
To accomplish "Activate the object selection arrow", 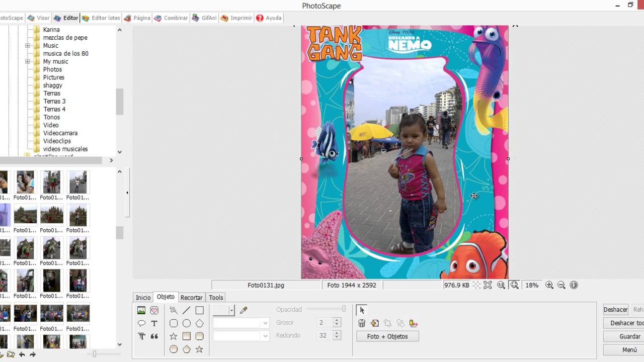I will click(362, 310).
